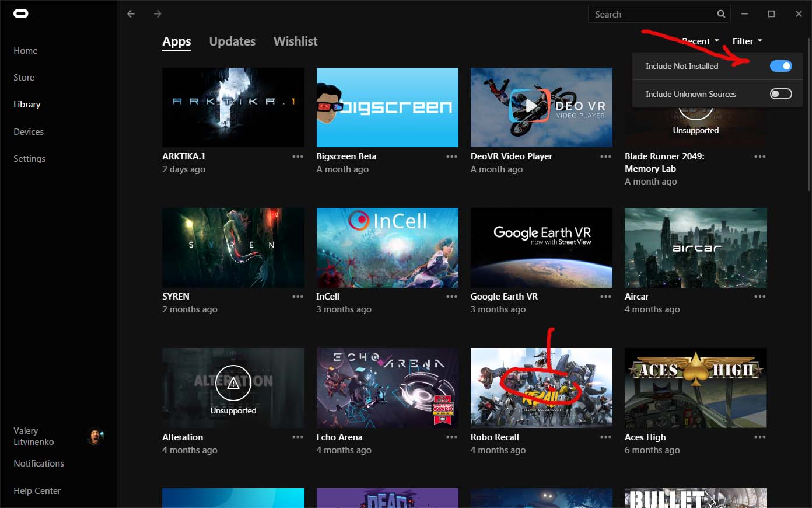Open ARKTIKA.1 options menu (three dots)
This screenshot has height=508, width=812.
point(298,156)
